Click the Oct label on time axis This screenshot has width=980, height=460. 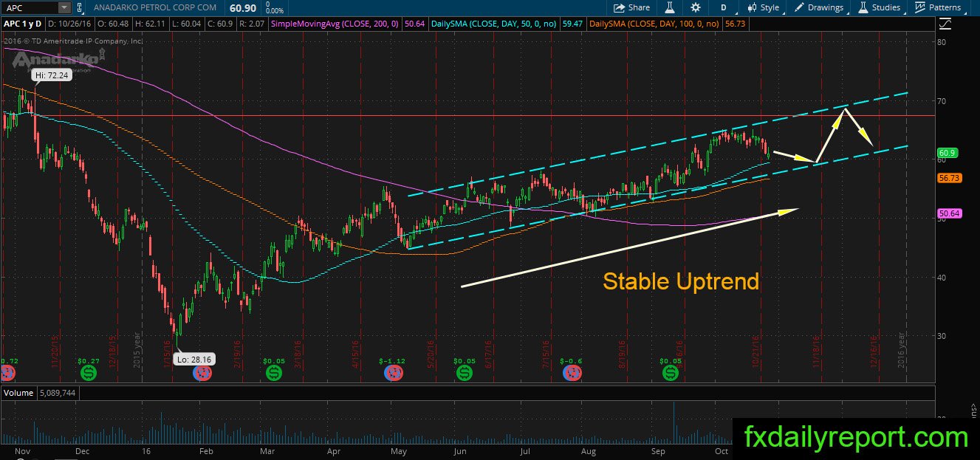722,450
